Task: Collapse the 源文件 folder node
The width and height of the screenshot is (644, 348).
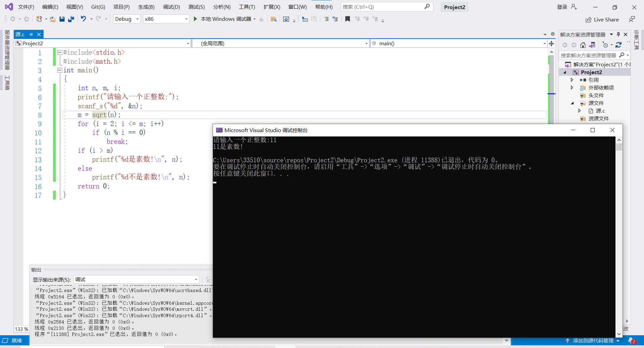Action: [572, 103]
